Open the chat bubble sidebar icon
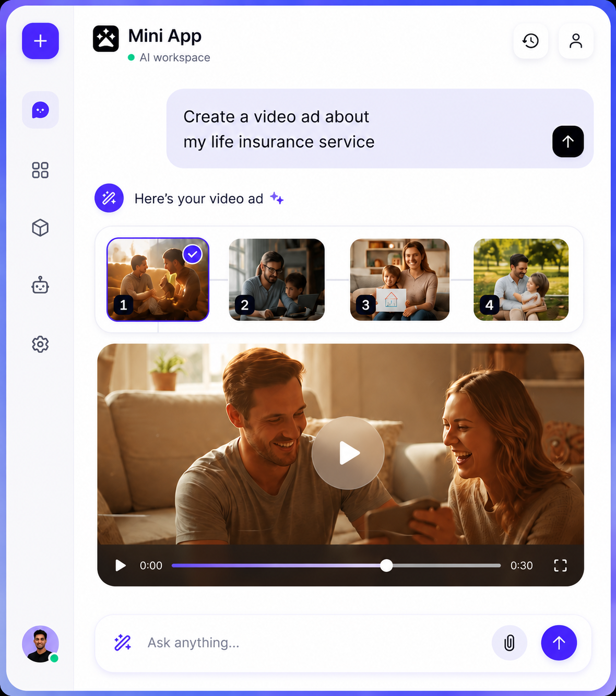 (x=40, y=110)
